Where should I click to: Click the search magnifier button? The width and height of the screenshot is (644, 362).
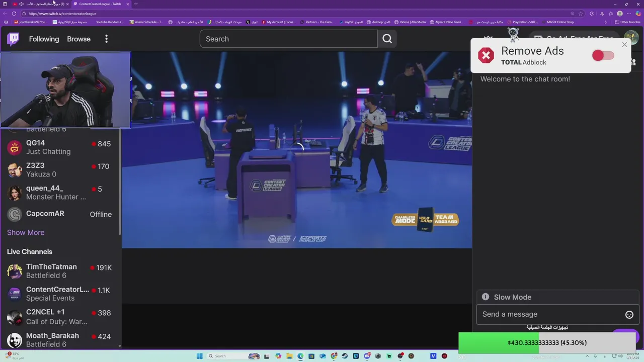[387, 39]
